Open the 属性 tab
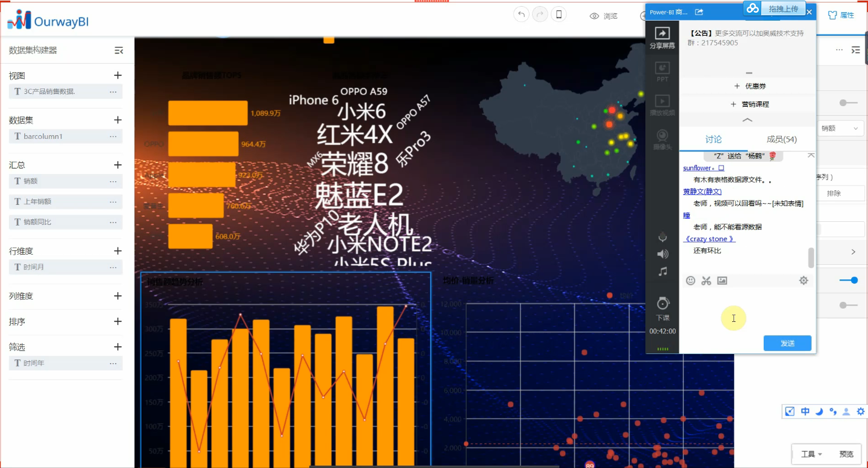Image resolution: width=868 pixels, height=468 pixels. point(841,16)
